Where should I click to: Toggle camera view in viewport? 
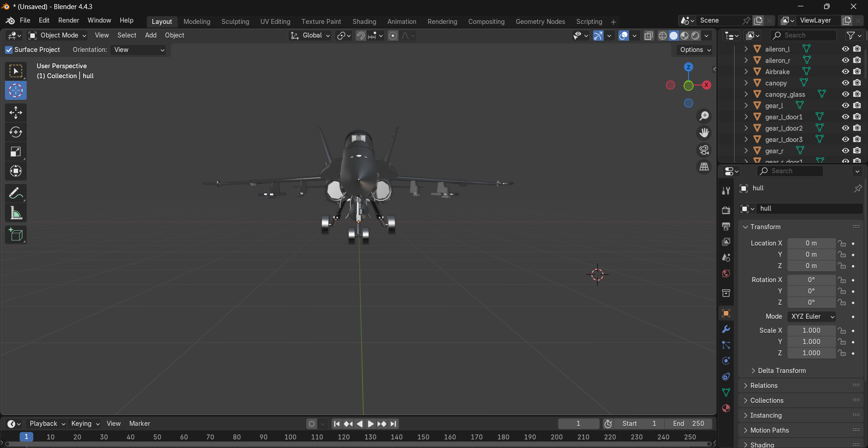tap(704, 150)
